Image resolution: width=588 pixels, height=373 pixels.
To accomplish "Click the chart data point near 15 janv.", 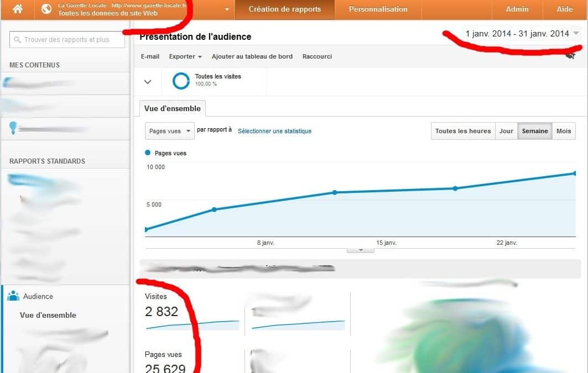I will (335, 192).
